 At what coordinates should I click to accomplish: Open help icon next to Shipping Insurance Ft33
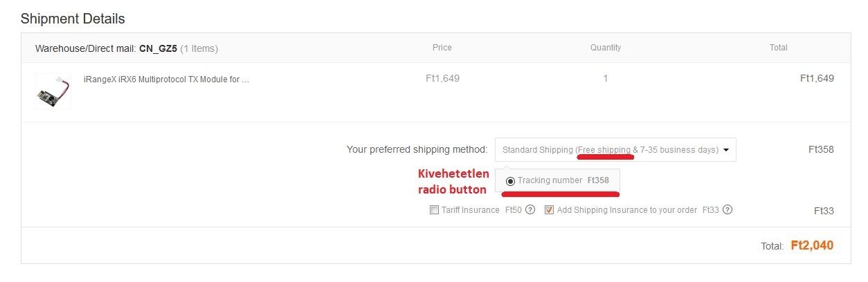coord(727,210)
